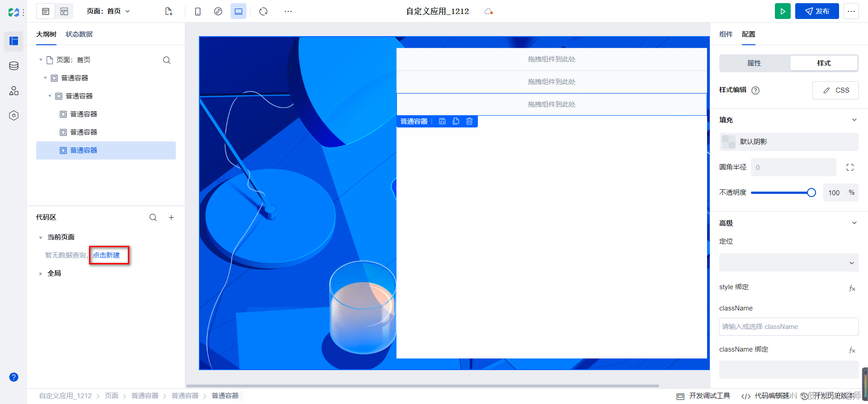Viewport: 868px width, 404px height.
Task: Open the page selector dropdown 首页
Action: tap(108, 11)
